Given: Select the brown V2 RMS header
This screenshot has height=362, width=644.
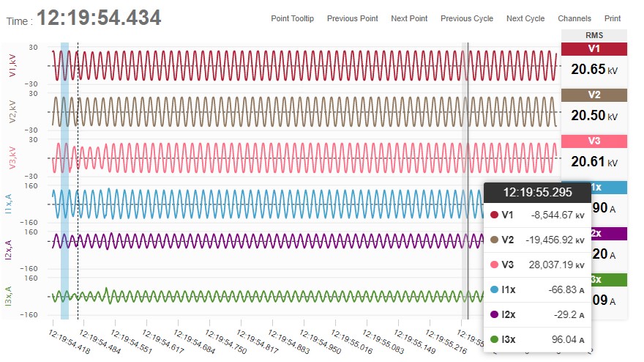Looking at the screenshot, I should [x=594, y=95].
